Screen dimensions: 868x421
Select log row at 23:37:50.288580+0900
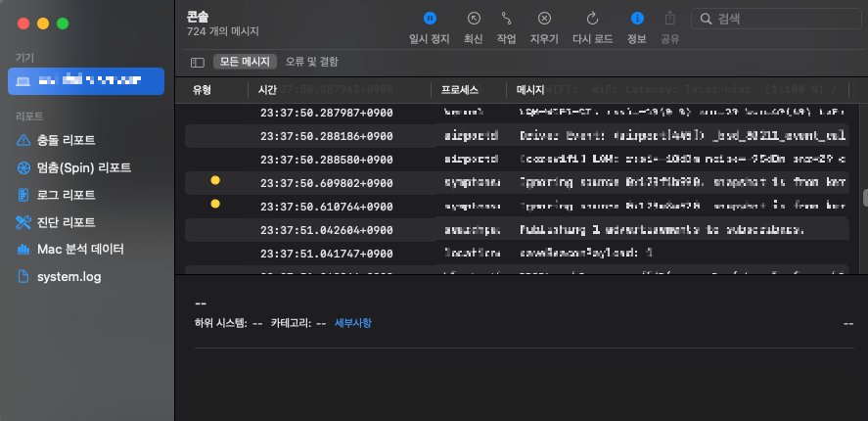coord(517,160)
